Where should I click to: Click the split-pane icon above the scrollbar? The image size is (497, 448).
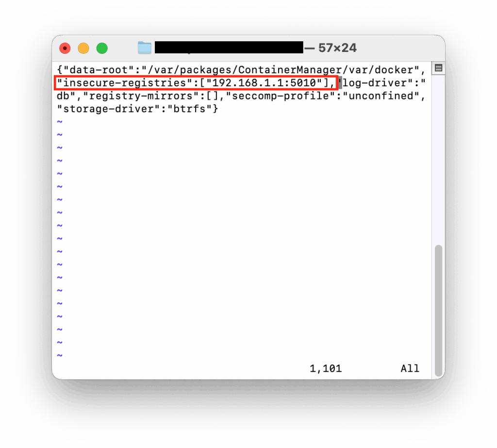coord(439,68)
